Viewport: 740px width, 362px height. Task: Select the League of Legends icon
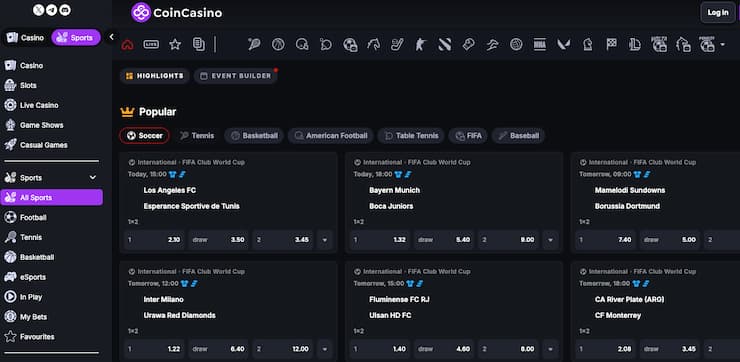coord(635,44)
